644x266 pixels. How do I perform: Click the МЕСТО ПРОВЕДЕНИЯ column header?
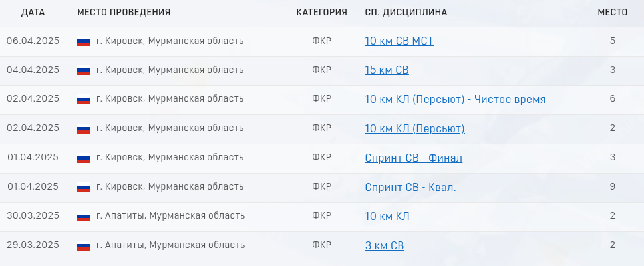(x=124, y=13)
